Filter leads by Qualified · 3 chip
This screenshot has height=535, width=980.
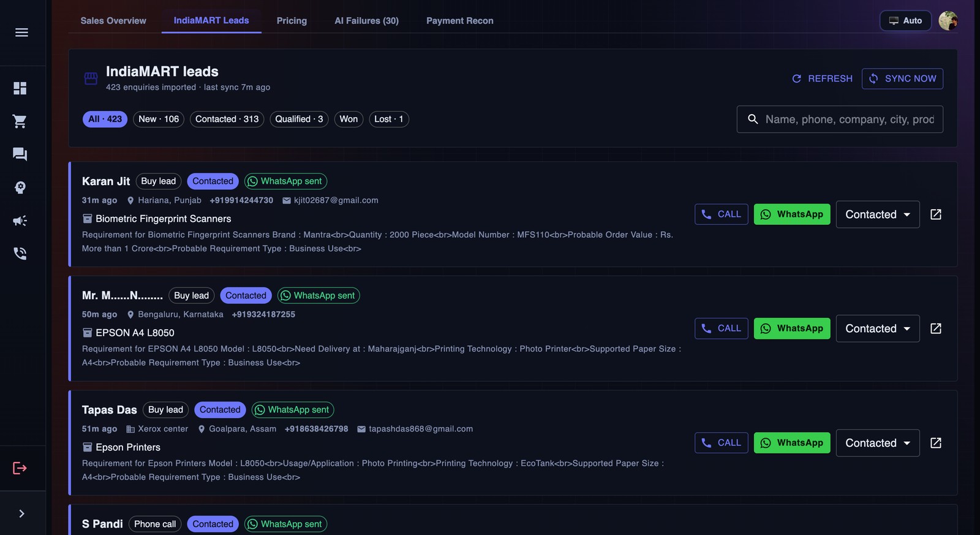coord(299,119)
